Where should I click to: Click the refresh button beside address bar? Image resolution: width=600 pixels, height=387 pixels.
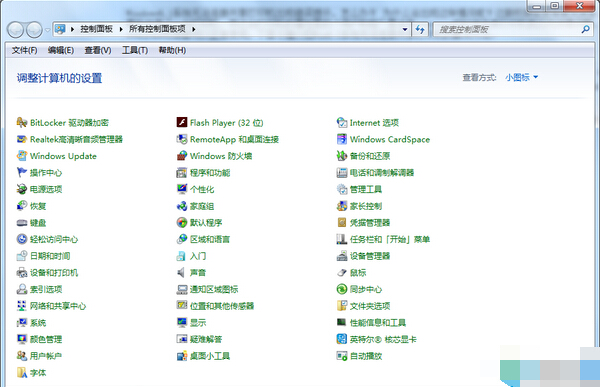pyautogui.click(x=420, y=29)
